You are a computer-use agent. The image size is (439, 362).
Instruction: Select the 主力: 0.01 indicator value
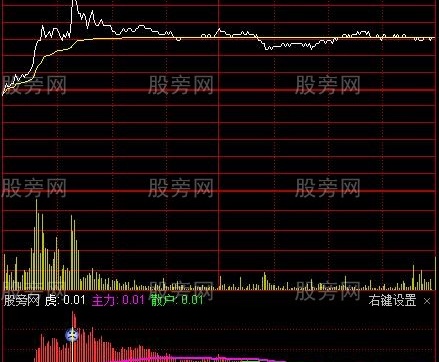[118, 300]
